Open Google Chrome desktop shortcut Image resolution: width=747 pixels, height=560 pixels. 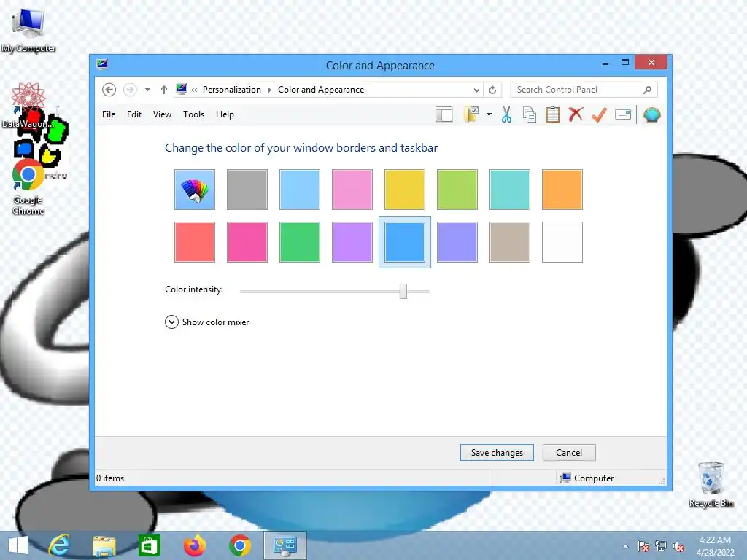point(28,187)
